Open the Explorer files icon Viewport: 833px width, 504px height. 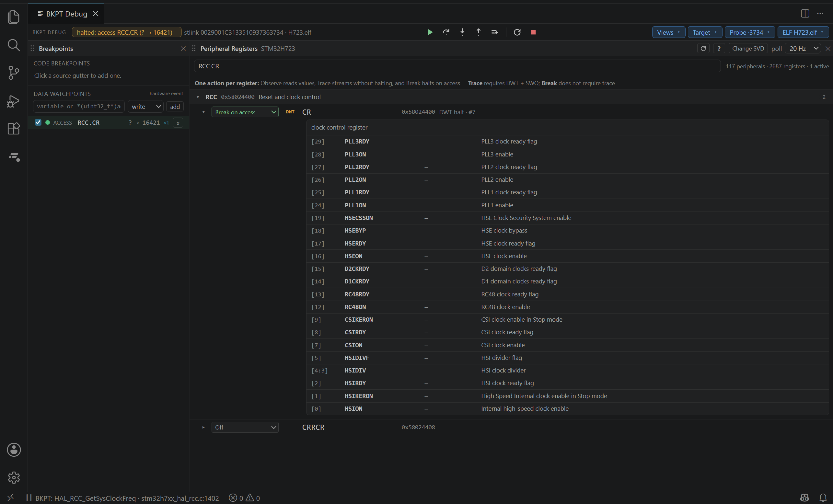coord(14,17)
